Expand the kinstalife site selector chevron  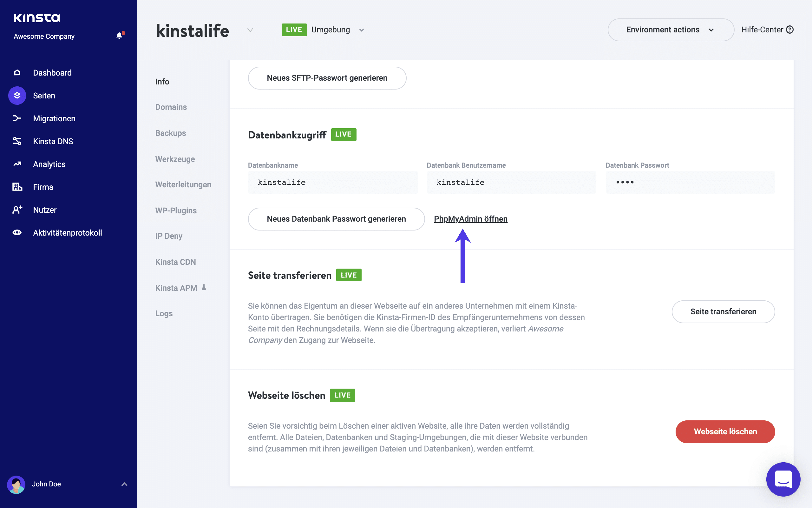250,30
